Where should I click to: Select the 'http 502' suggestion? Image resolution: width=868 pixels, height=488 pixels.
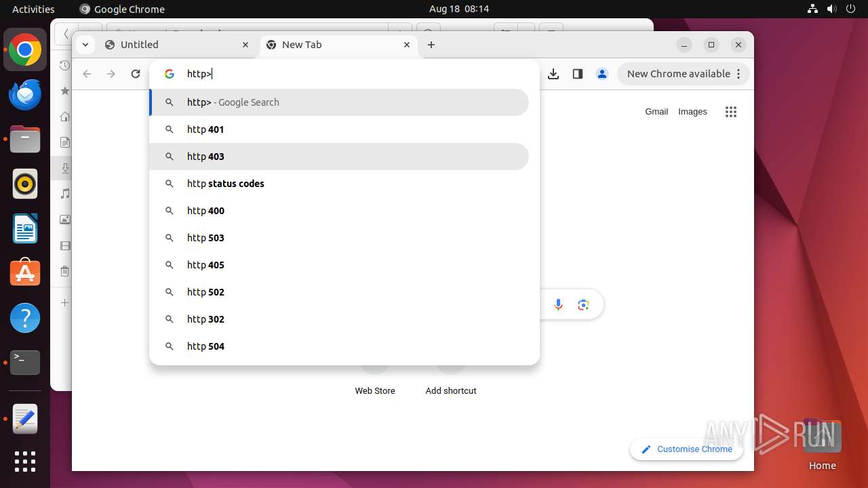pyautogui.click(x=339, y=292)
